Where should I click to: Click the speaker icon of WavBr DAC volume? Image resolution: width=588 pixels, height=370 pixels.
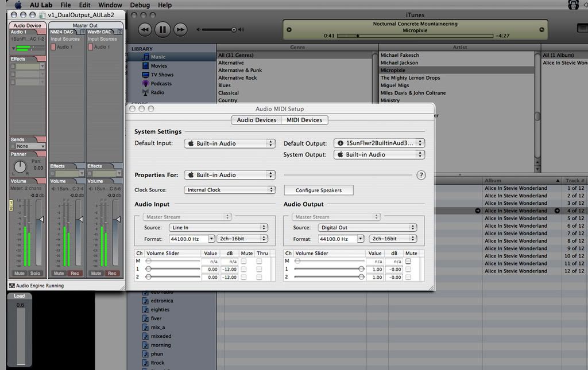[90, 189]
